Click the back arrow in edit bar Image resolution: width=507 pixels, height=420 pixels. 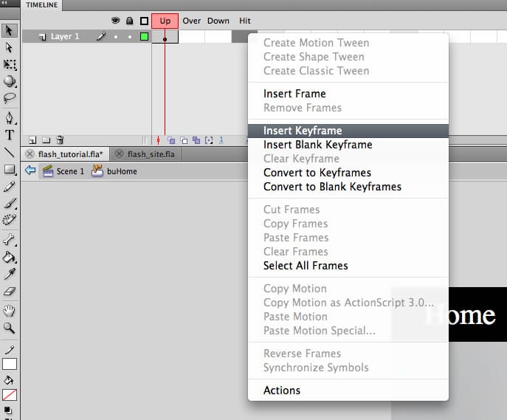click(30, 170)
